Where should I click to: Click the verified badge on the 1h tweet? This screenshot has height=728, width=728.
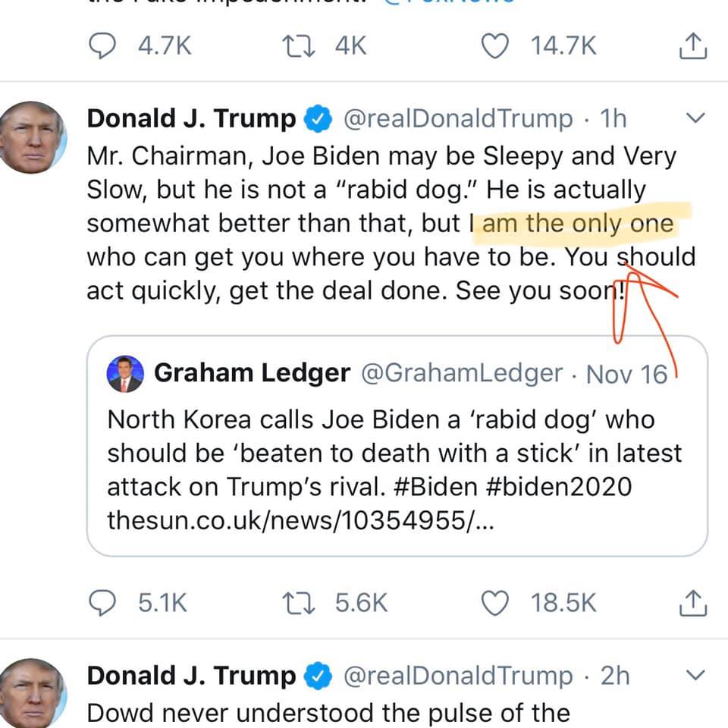coord(316,119)
